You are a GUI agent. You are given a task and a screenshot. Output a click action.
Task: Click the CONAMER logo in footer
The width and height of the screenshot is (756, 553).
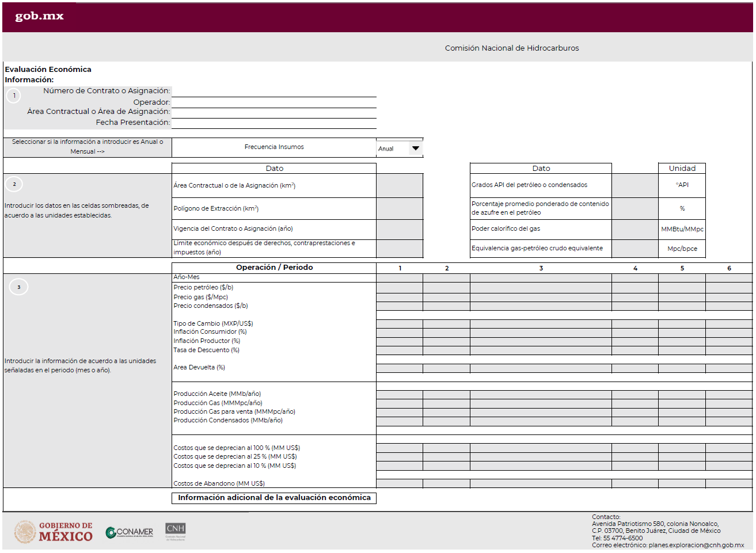coord(130,532)
